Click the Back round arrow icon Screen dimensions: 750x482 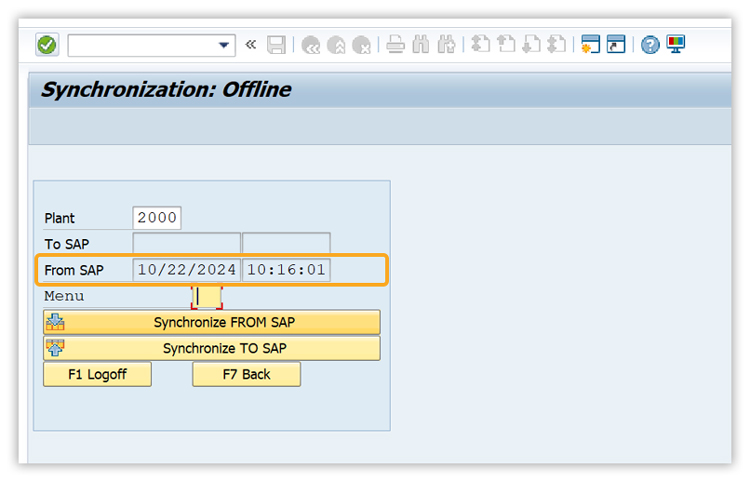coord(311,45)
